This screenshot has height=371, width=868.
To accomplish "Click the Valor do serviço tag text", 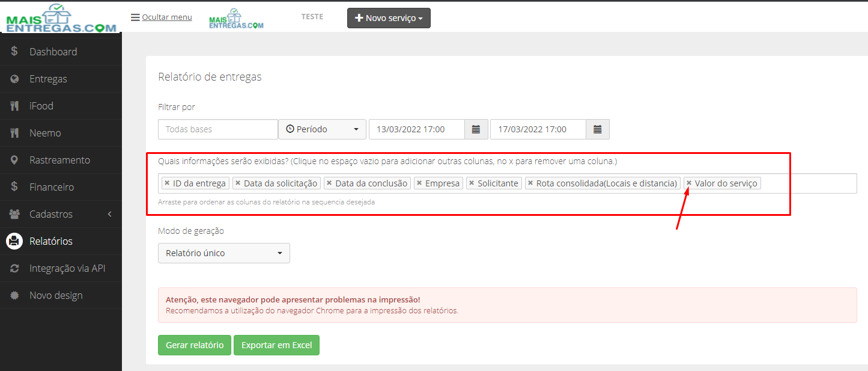I will (x=726, y=183).
